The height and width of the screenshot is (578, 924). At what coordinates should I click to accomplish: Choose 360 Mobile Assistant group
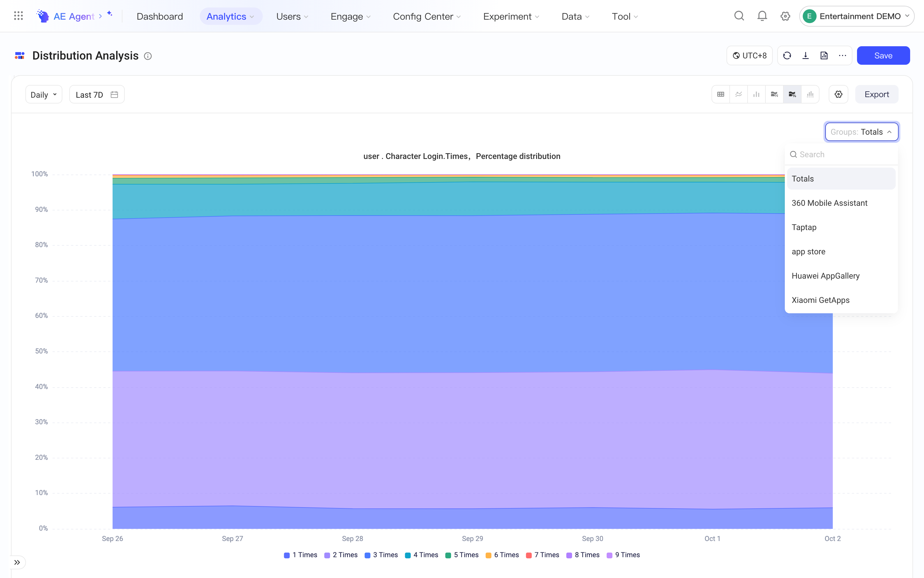tap(841, 203)
